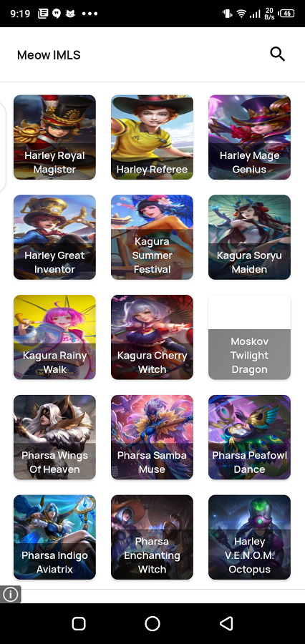Tap the battery indicator icon
This screenshot has width=305, height=644.
tap(287, 14)
